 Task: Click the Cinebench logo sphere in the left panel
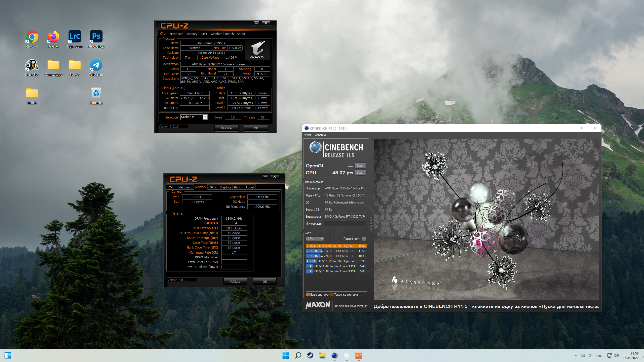(x=315, y=148)
